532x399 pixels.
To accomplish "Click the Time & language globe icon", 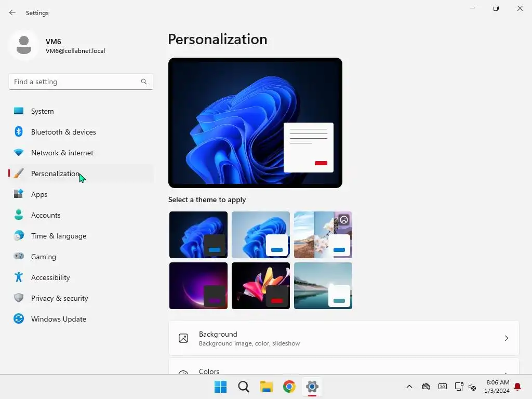I will click(x=19, y=235).
